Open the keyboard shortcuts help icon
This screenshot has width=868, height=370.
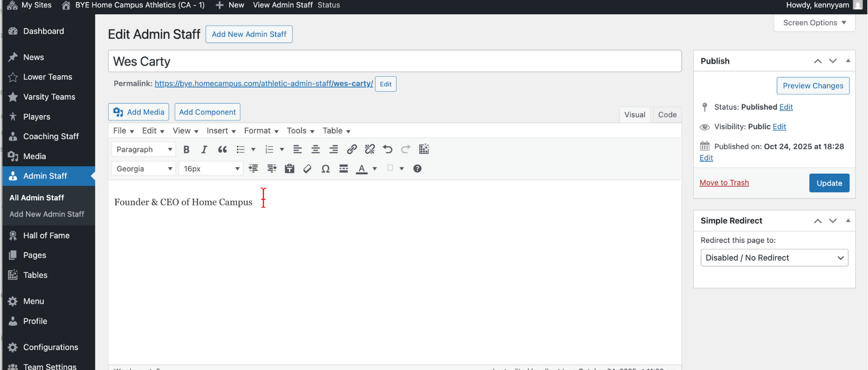point(417,169)
